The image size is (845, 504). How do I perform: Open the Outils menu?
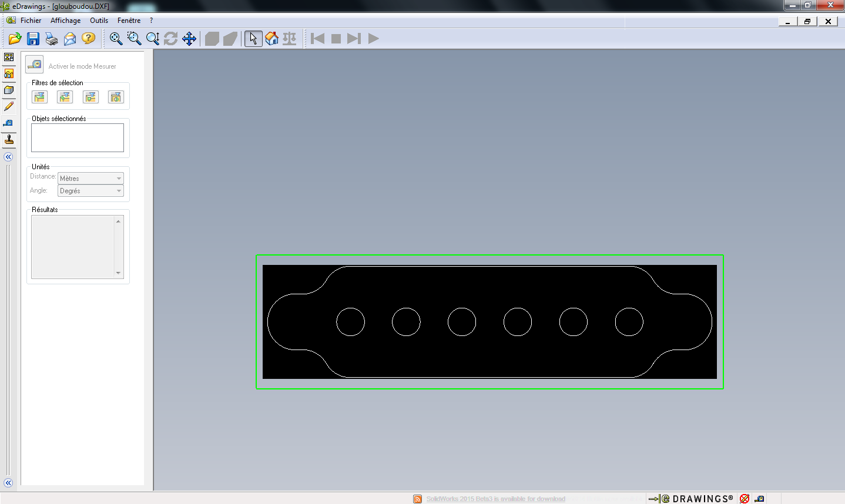coord(99,21)
